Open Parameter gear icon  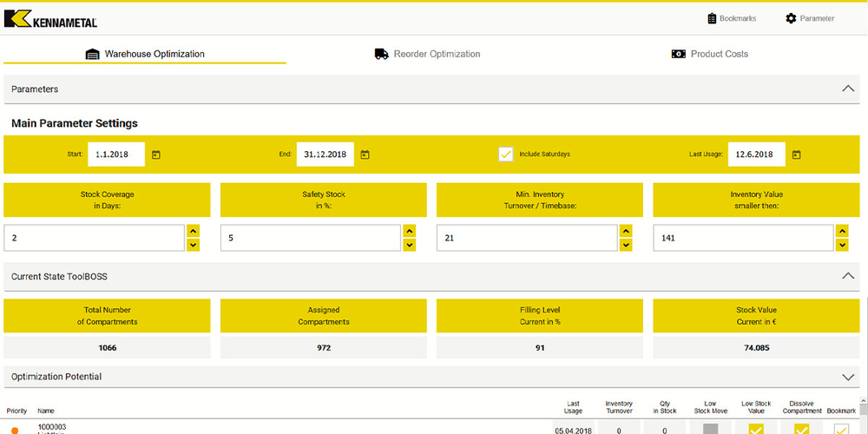click(791, 18)
